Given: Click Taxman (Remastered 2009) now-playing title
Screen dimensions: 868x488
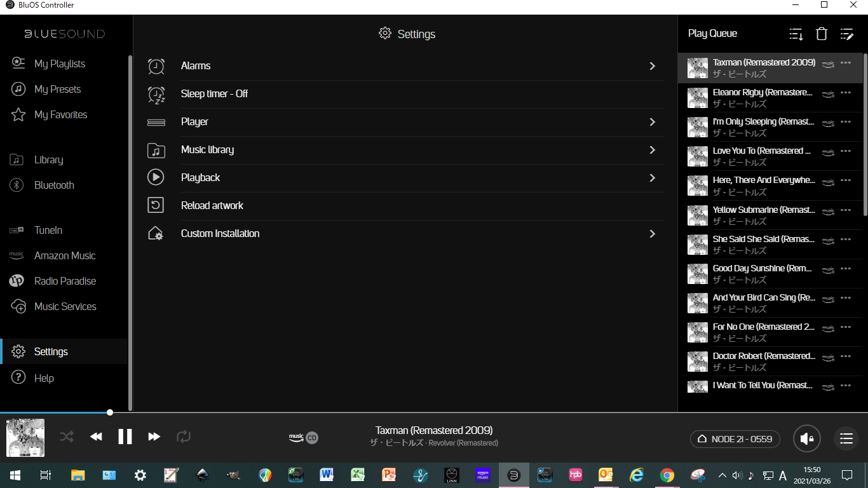Looking at the screenshot, I should pos(434,430).
